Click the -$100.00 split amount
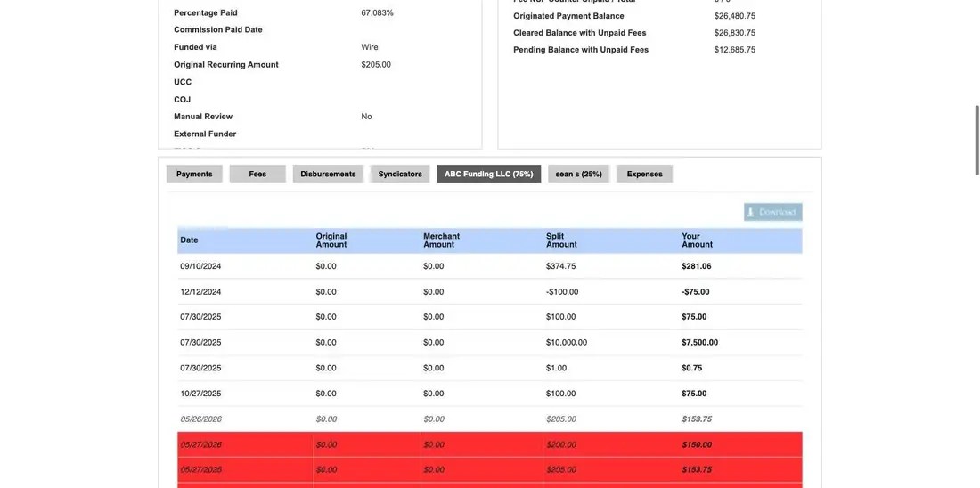Viewport: 980px width, 488px height. click(562, 292)
